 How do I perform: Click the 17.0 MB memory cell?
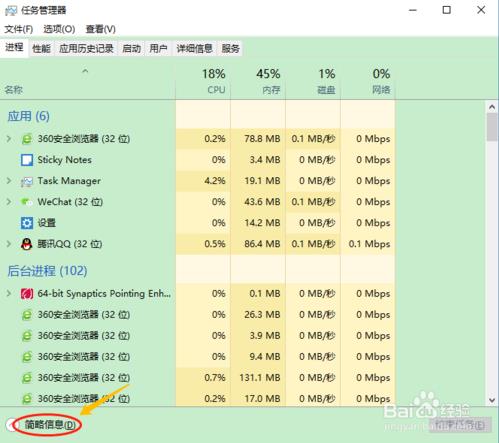pyautogui.click(x=258, y=398)
